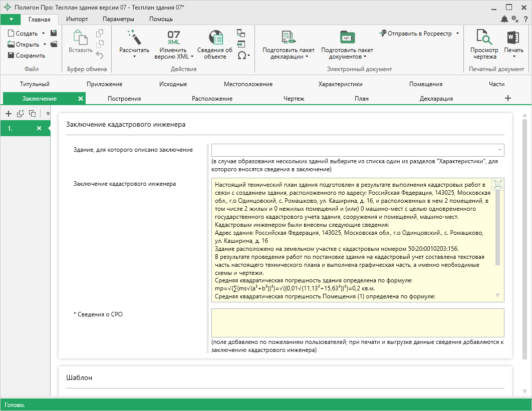Switch to the Импорт ribbon tab

click(77, 19)
